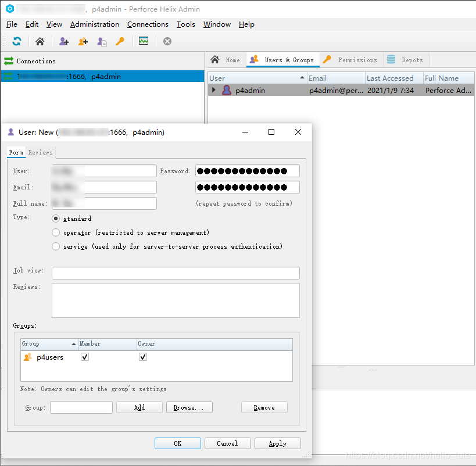Select the Reviews tab in dialog
476x466 pixels.
40,152
